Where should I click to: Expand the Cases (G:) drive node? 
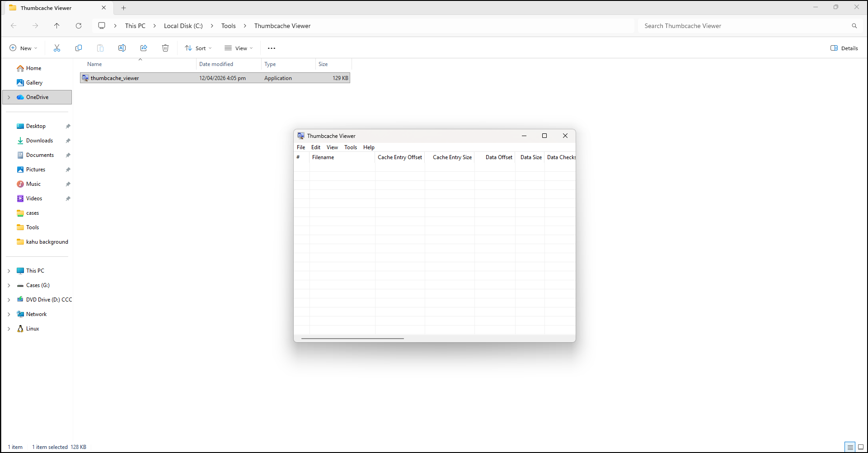[x=9, y=285]
